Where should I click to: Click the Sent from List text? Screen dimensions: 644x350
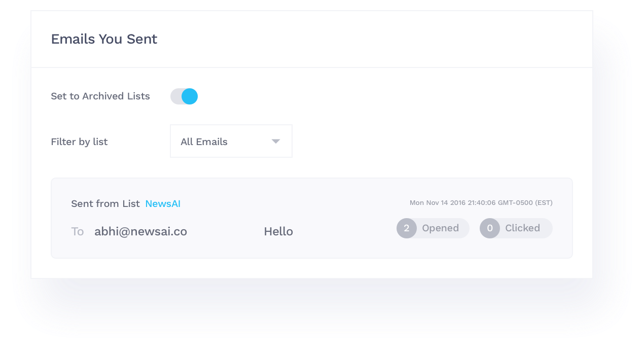click(105, 204)
